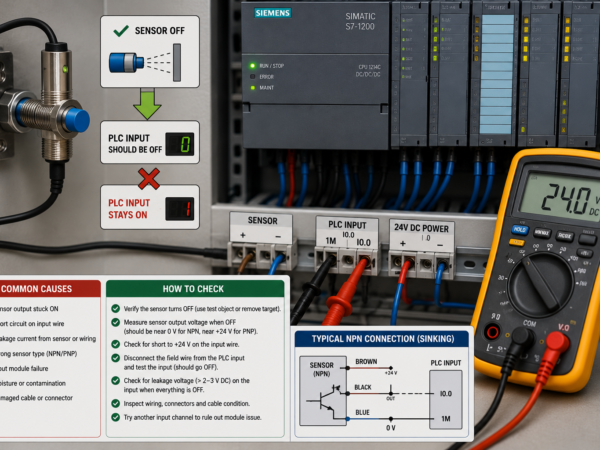This screenshot has height=450, width=600.
Task: Click the 24V DC POWER terminal label
Action: pos(421,228)
